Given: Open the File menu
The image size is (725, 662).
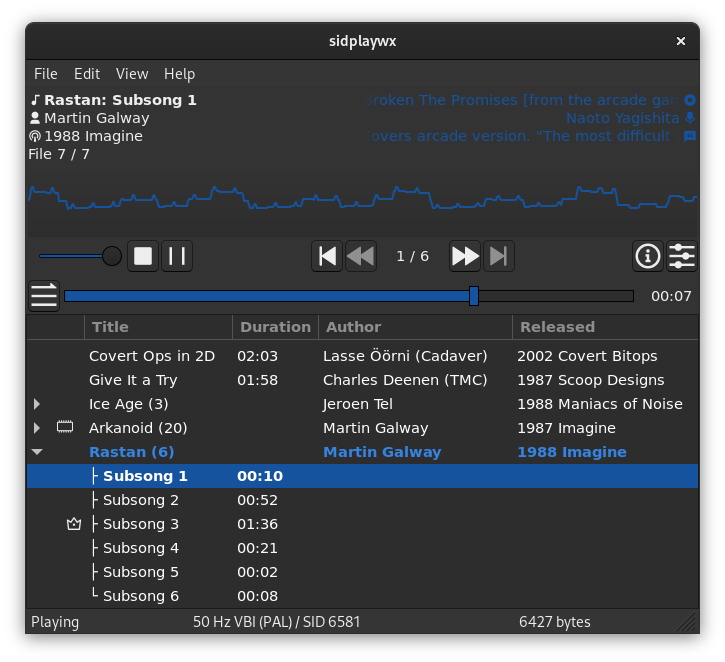Looking at the screenshot, I should pos(46,74).
